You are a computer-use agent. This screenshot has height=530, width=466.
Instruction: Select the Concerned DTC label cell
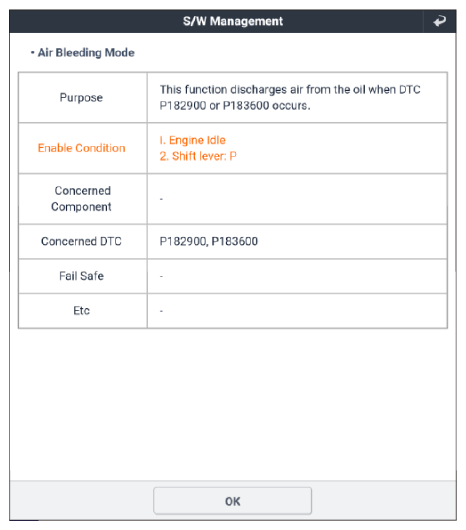82,241
